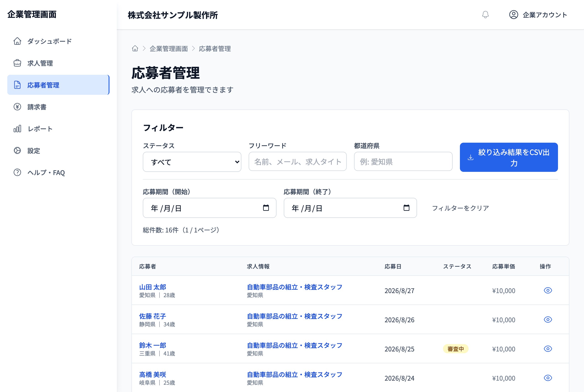This screenshot has height=392, width=584.
Task: Open the calendar picker for 応募期間（開始）
Action: [266, 208]
